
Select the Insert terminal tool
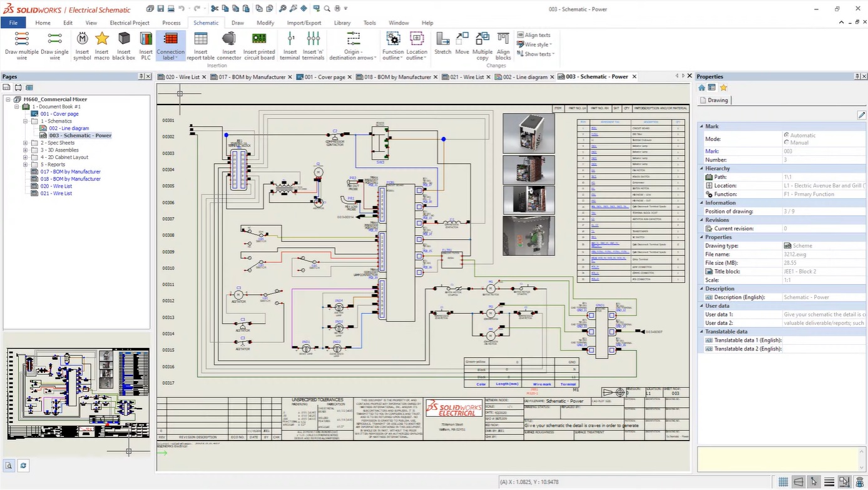coord(290,46)
